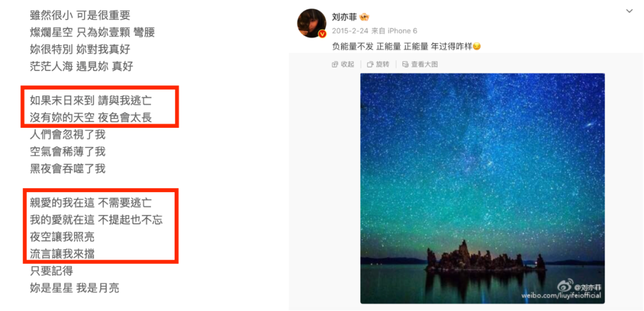Click the lyric line 黑夜會吞噬了我
The width and height of the screenshot is (644, 311).
tap(68, 169)
